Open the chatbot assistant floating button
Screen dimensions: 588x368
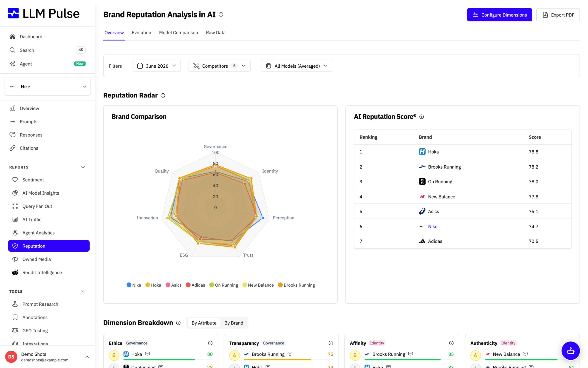(570, 351)
